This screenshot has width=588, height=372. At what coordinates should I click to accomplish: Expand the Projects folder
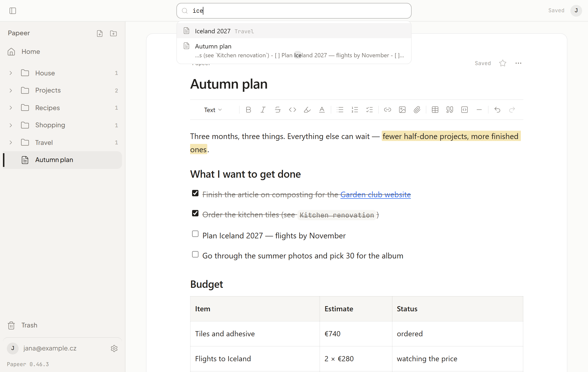(x=11, y=91)
